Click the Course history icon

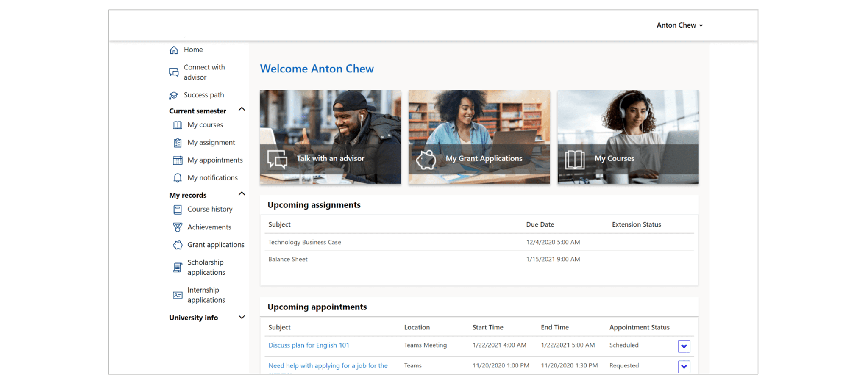coord(178,210)
